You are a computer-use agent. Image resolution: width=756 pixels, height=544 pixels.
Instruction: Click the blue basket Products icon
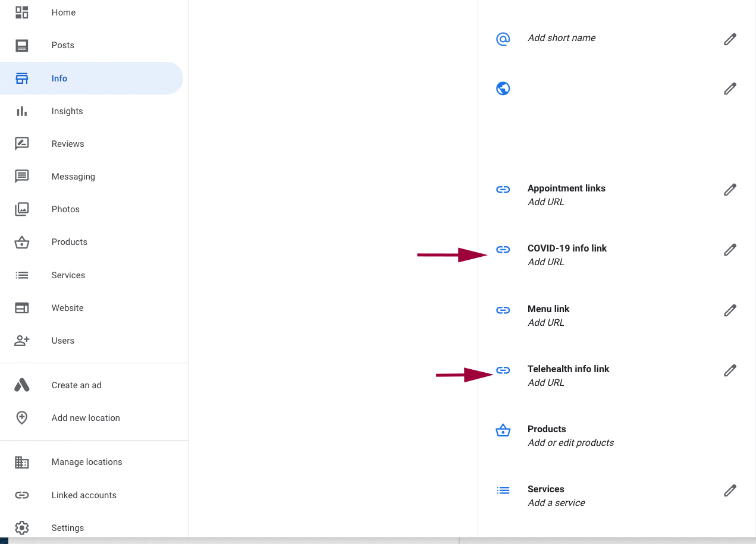(x=503, y=430)
